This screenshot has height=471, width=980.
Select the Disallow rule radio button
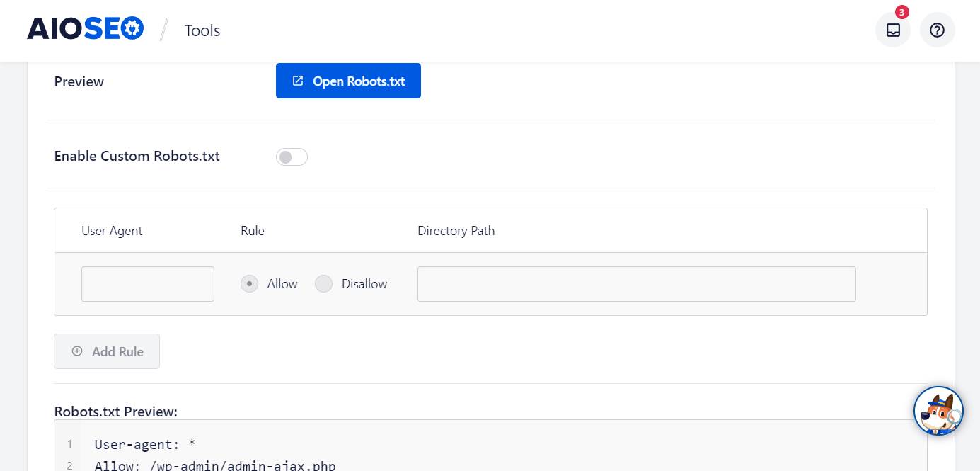323,284
